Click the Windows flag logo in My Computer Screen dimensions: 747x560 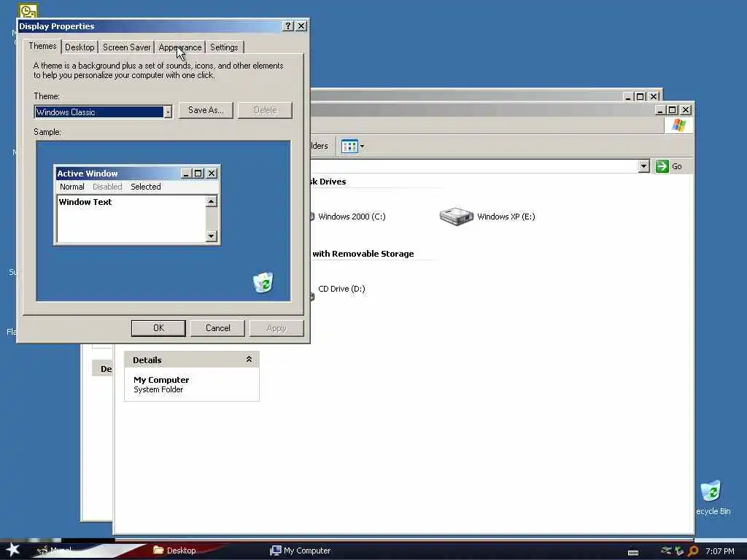point(678,125)
